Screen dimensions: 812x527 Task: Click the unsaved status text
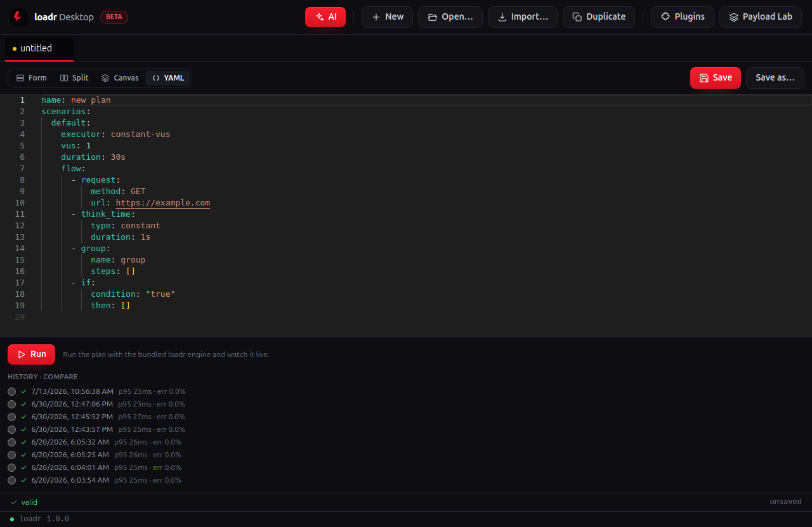786,502
